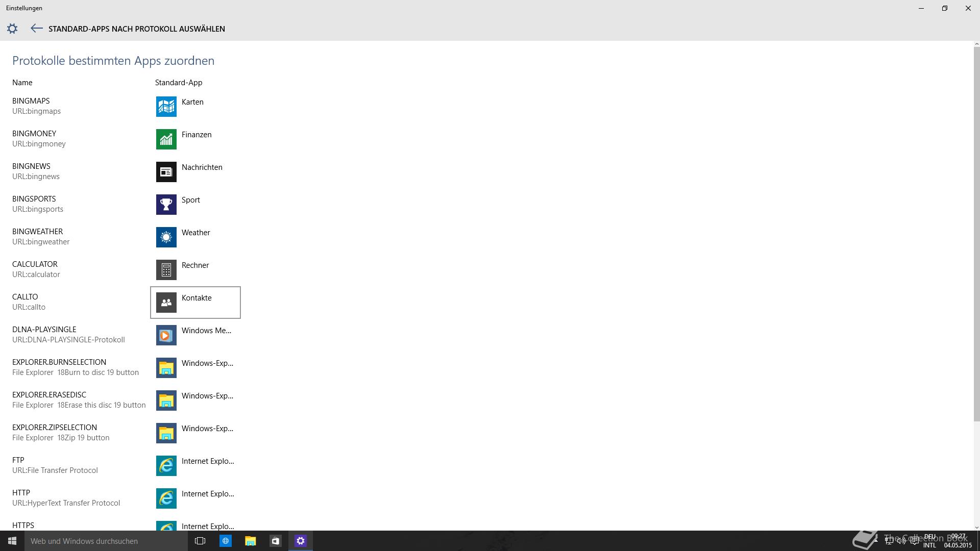Open the network icon in system tray

(x=889, y=541)
